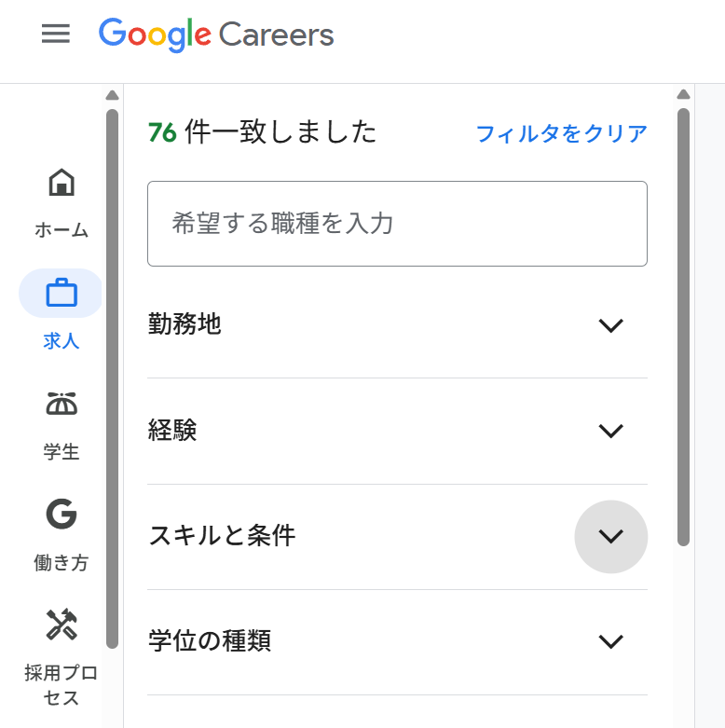
Task: Click the filter panel vertical scrollbar
Action: (x=683, y=326)
